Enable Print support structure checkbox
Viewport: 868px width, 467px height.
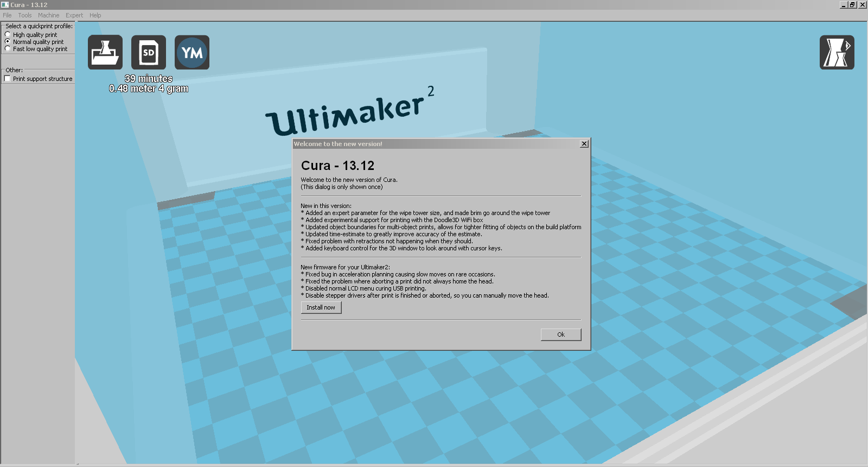(x=8, y=79)
